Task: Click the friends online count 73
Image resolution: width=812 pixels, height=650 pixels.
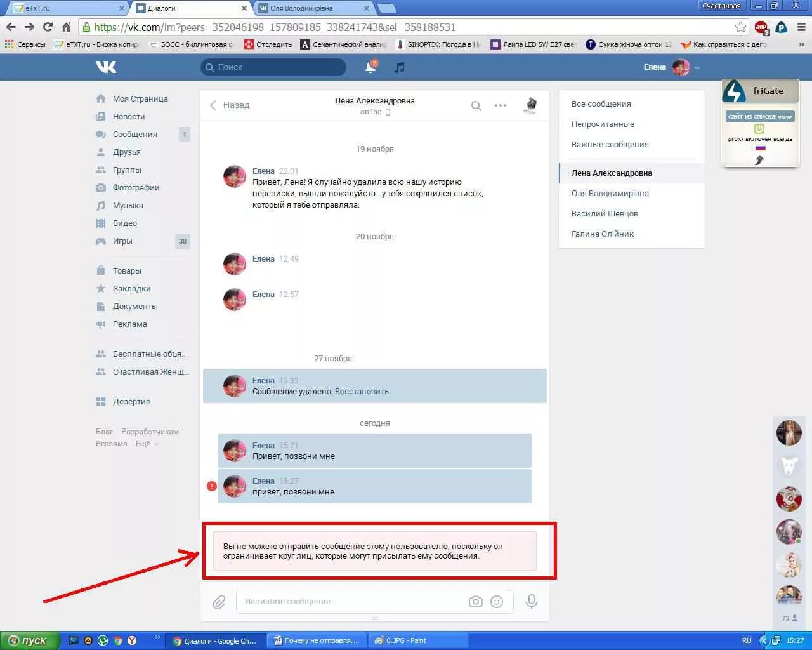Action: 789,618
